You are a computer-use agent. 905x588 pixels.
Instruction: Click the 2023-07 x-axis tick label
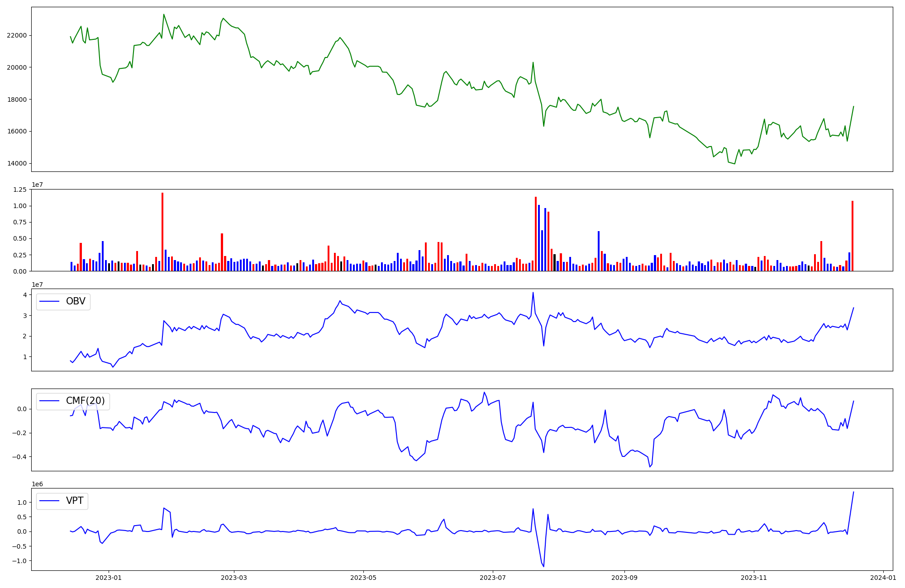pyautogui.click(x=492, y=578)
